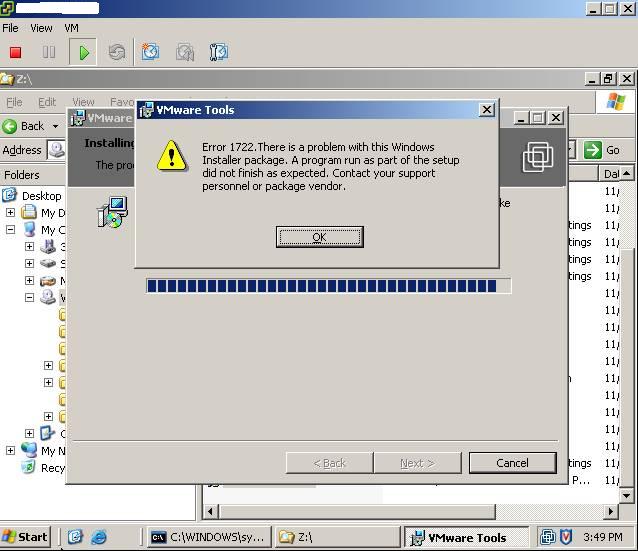Open the Back history dropdown arrow

pos(55,127)
